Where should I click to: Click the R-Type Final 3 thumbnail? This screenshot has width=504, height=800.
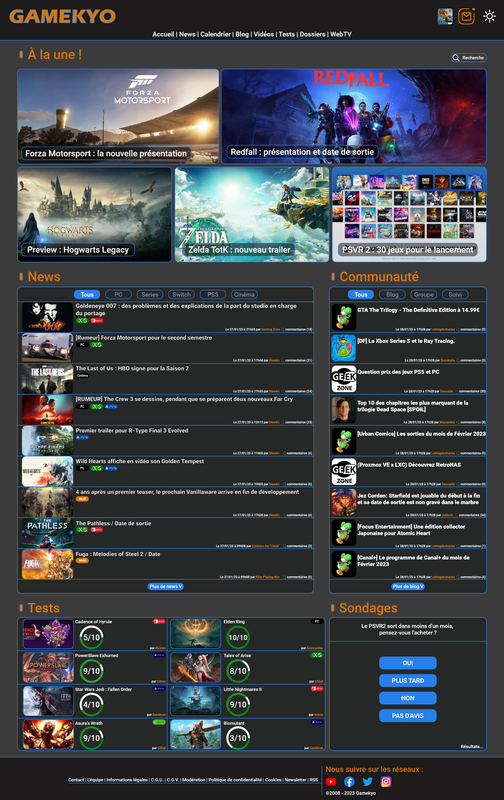click(x=47, y=441)
